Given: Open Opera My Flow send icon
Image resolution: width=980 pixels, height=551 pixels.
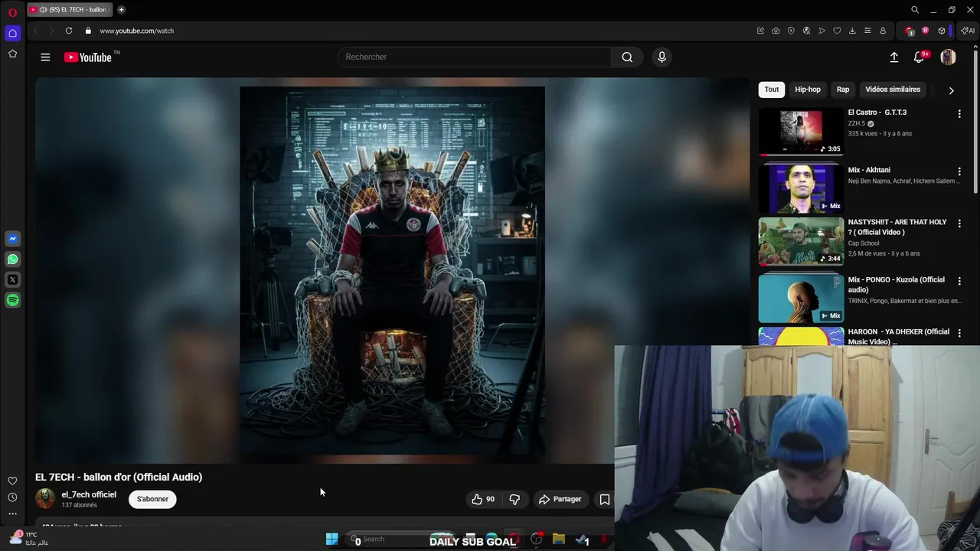Looking at the screenshot, I should point(822,31).
